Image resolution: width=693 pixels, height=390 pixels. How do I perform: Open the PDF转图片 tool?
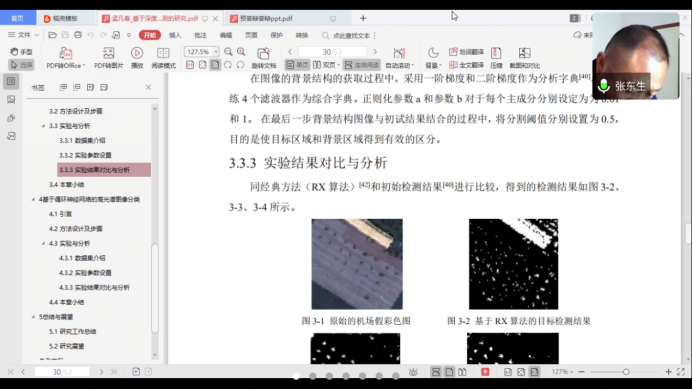[108, 54]
